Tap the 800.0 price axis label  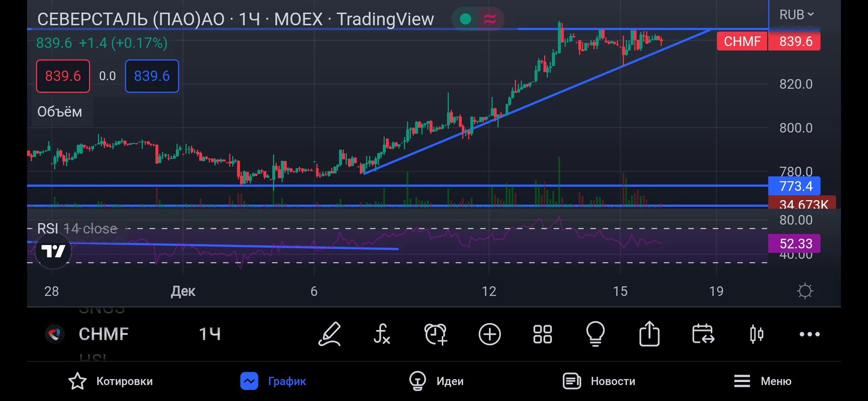pos(796,128)
